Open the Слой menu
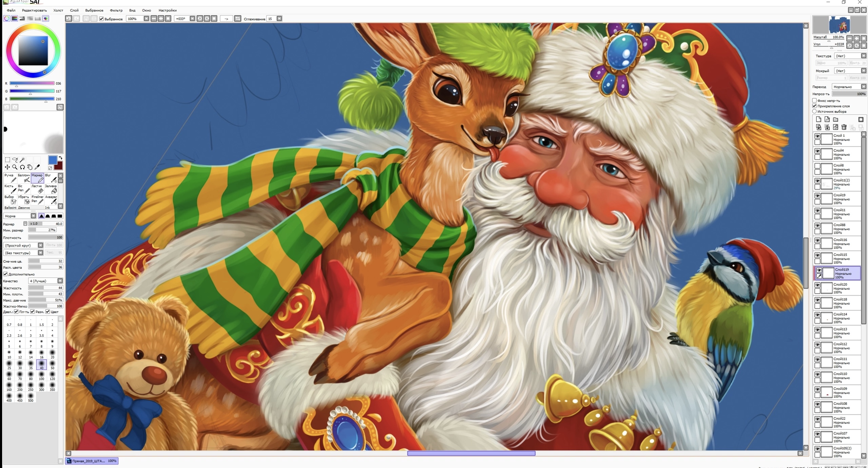Viewport: 868px width, 468px height. (74, 11)
